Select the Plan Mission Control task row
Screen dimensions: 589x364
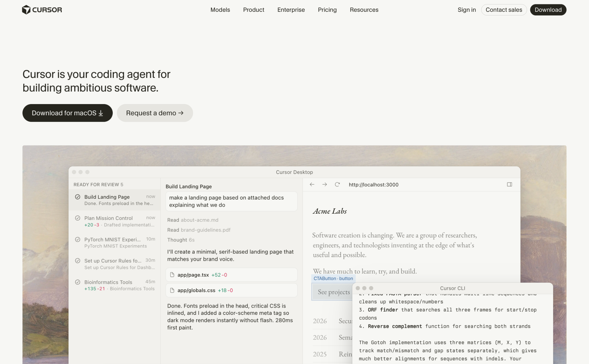pyautogui.click(x=114, y=221)
